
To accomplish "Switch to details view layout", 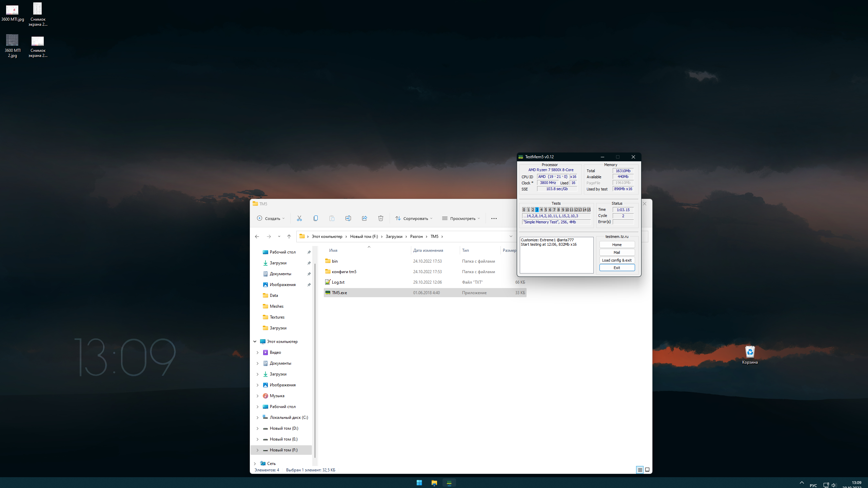I will [x=639, y=470].
